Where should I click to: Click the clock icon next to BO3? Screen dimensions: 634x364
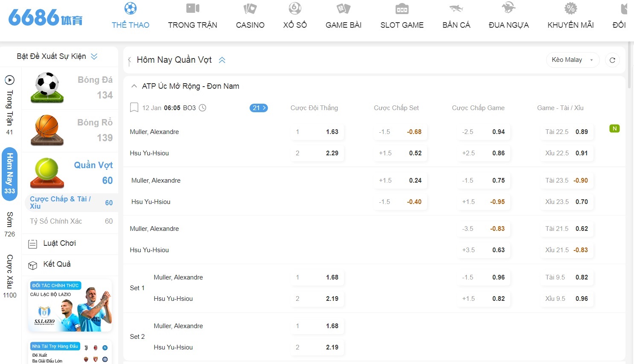tap(203, 108)
